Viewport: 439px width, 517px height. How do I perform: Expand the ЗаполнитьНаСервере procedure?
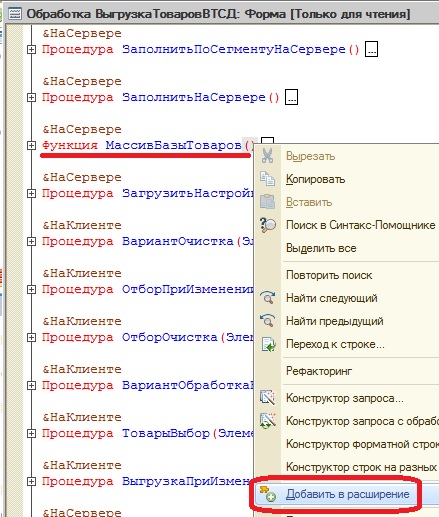(x=31, y=98)
